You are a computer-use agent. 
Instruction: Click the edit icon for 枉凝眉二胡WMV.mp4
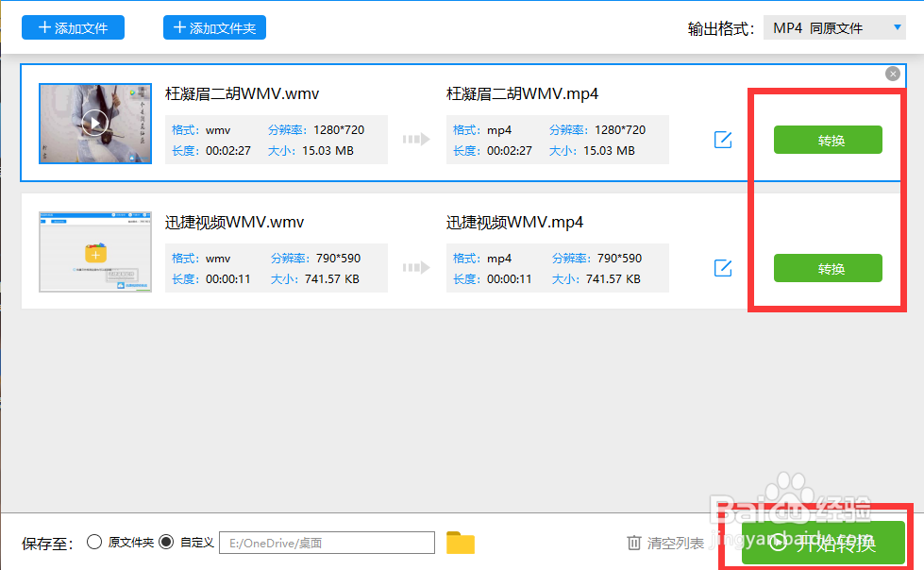(x=722, y=139)
